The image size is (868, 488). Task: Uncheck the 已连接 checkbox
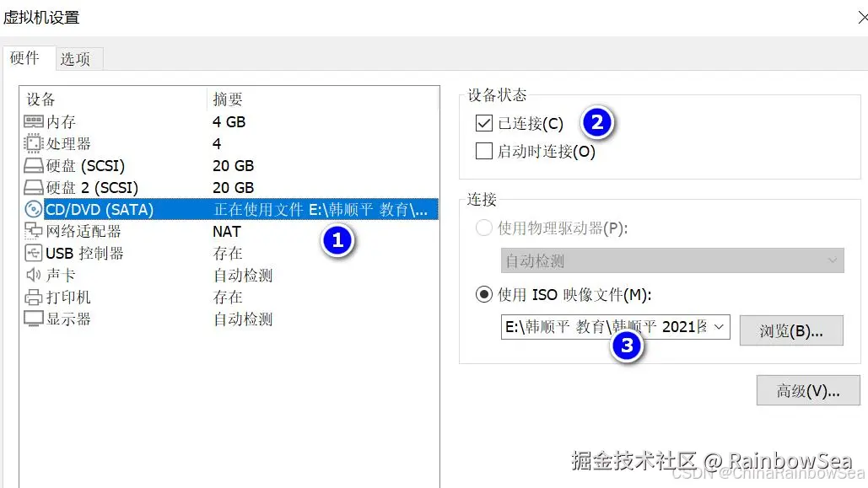click(483, 122)
